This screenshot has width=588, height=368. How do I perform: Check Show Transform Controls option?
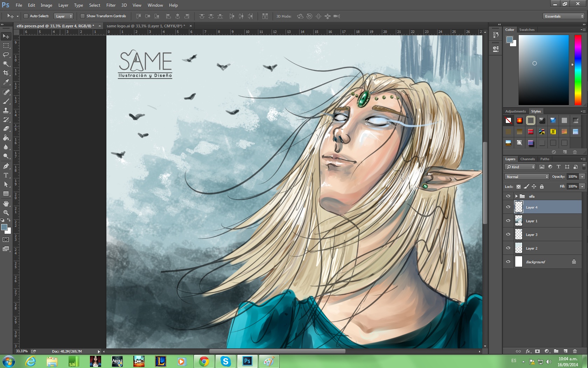pyautogui.click(x=83, y=16)
